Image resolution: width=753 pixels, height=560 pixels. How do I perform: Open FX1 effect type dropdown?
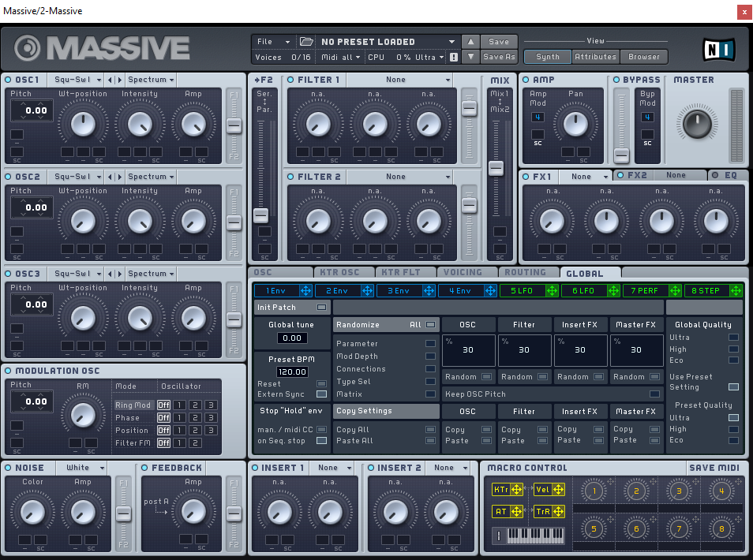point(585,177)
